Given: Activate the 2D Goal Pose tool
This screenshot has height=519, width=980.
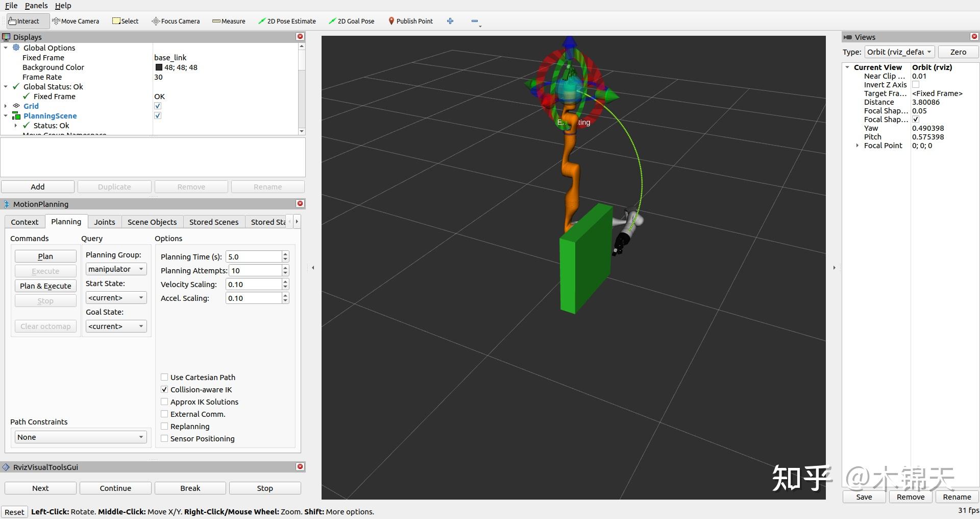Looking at the screenshot, I should click(x=351, y=21).
